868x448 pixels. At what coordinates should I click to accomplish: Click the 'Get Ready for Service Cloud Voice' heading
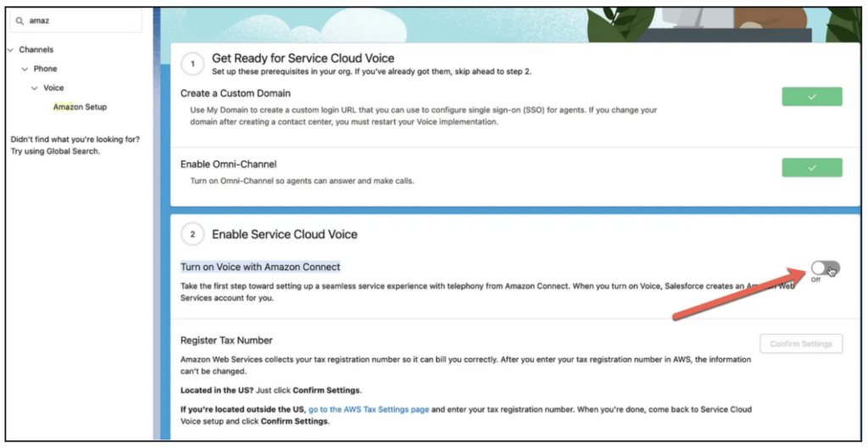(303, 58)
